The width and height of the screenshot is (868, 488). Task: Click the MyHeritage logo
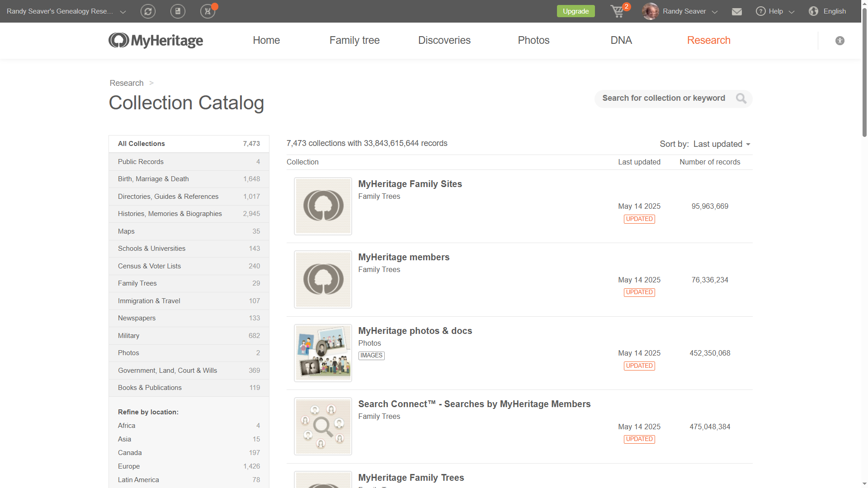tap(156, 41)
